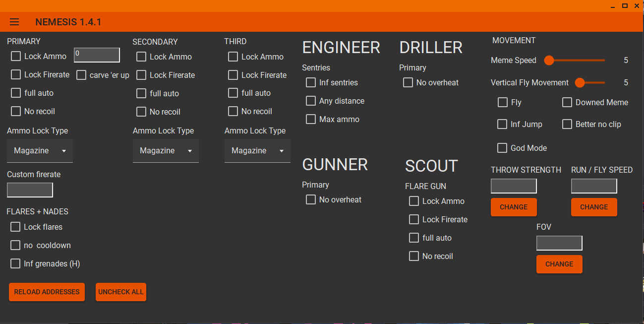Open Third Ammo Lock Type dropdown
644x324 pixels.
point(257,151)
